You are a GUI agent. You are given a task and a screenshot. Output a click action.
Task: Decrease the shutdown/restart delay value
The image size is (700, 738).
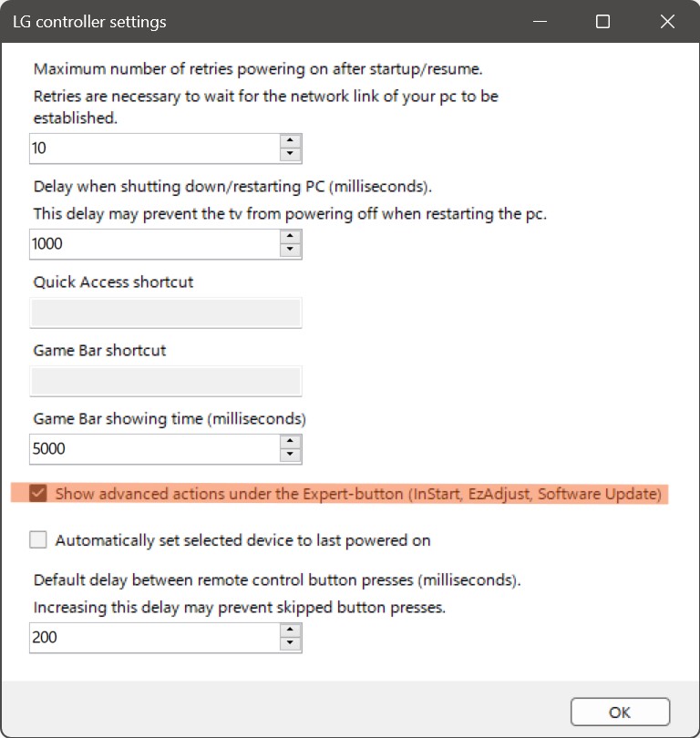click(290, 251)
